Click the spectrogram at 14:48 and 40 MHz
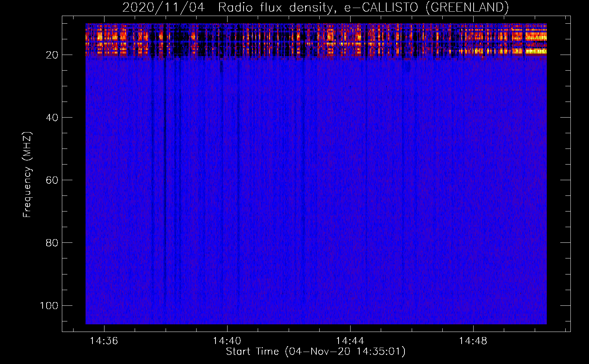Screen dimensions: 589x364 coord(473,117)
